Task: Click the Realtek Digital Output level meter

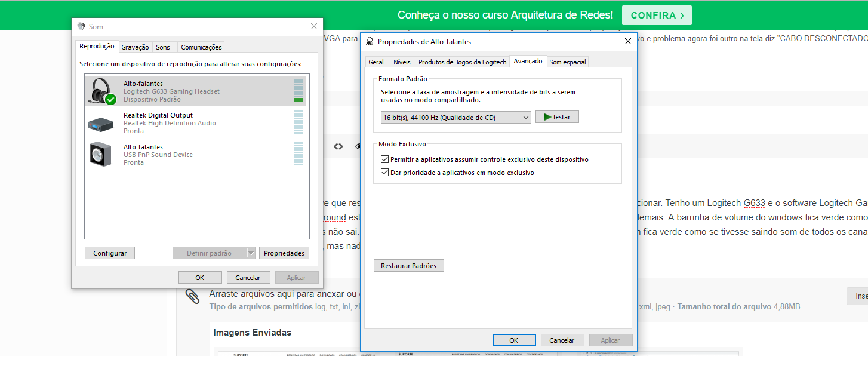Action: click(x=298, y=122)
